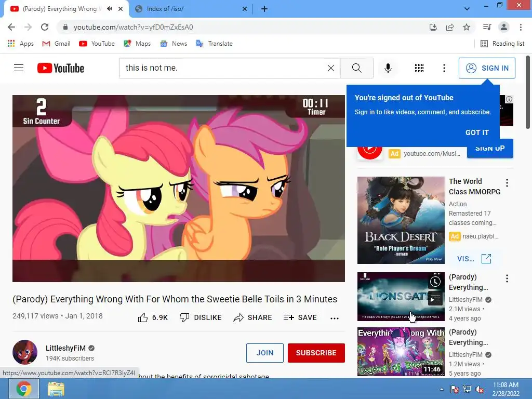Go back with browser back arrow

coord(11,27)
